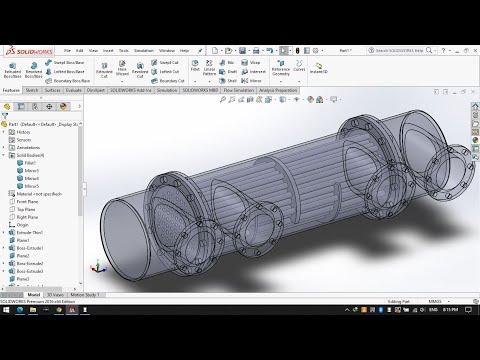Apply the Fillet tool
This screenshot has height=360, width=480.
pyautogui.click(x=195, y=65)
